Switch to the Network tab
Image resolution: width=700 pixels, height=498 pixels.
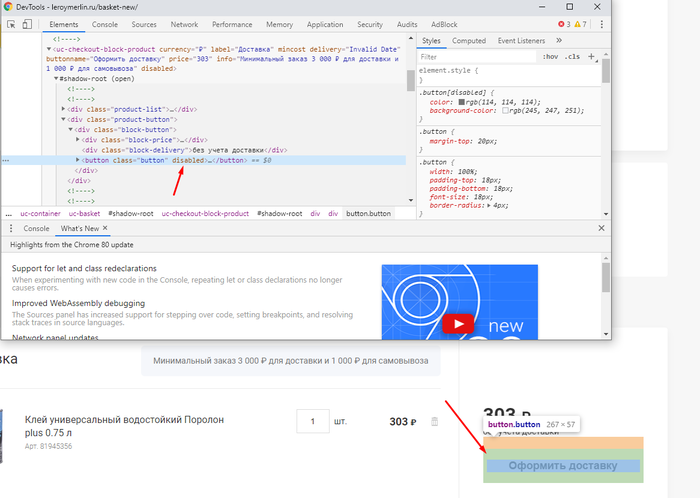point(184,24)
